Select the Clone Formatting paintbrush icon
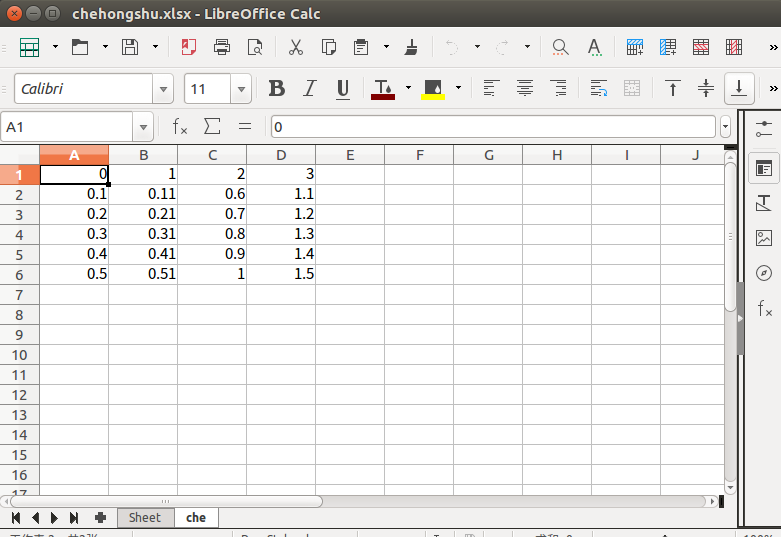This screenshot has height=537, width=781. [x=411, y=47]
